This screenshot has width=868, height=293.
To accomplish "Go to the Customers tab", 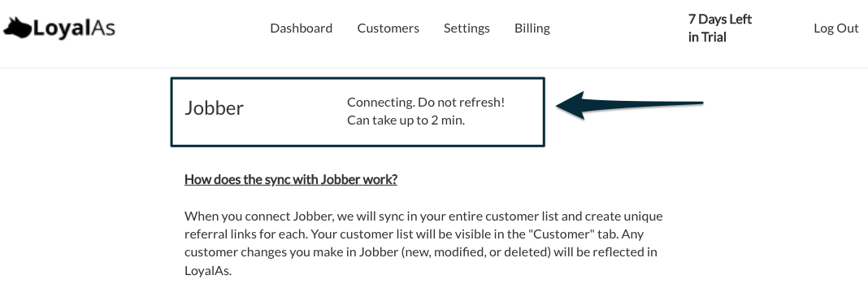I will coord(388,28).
